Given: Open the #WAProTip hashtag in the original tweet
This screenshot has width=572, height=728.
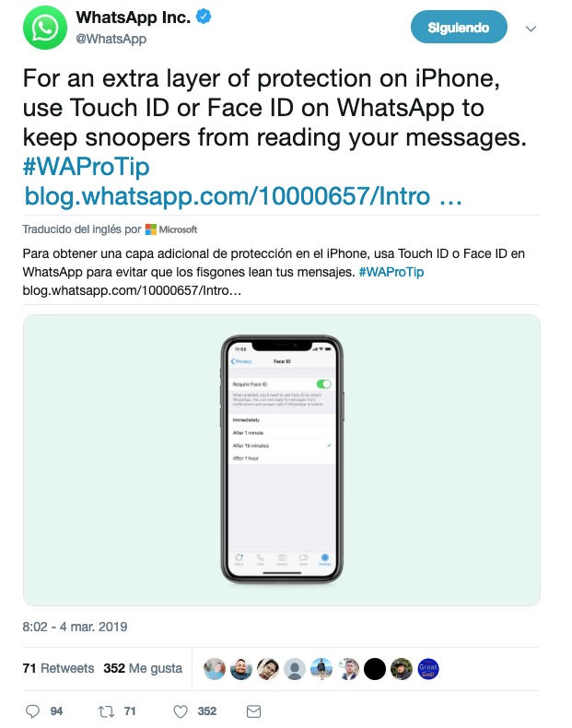Looking at the screenshot, I should click(87, 166).
